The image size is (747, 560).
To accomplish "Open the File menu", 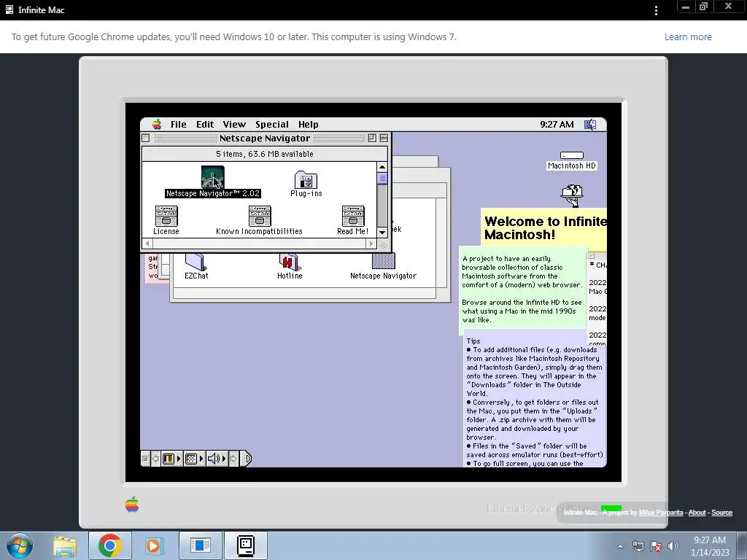I will tap(179, 124).
